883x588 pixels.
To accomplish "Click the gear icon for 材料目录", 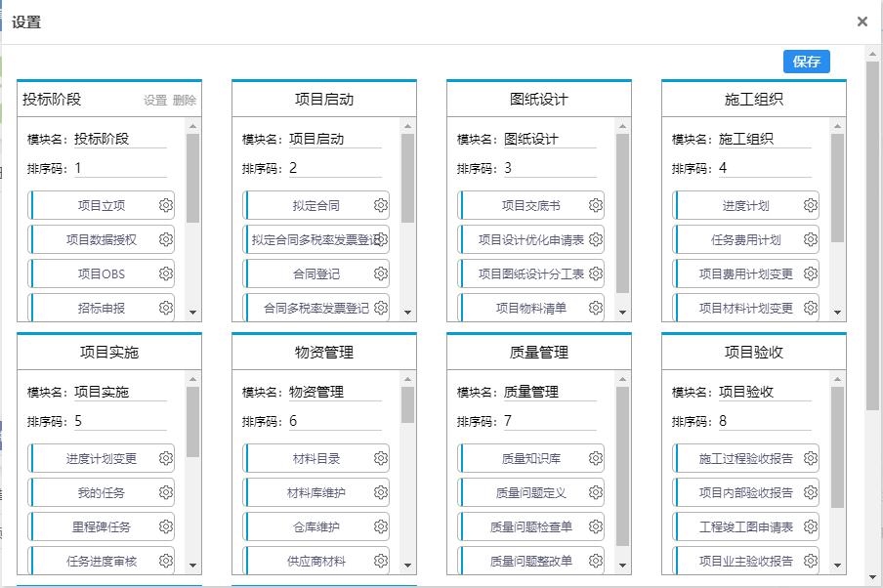I will [x=381, y=458].
